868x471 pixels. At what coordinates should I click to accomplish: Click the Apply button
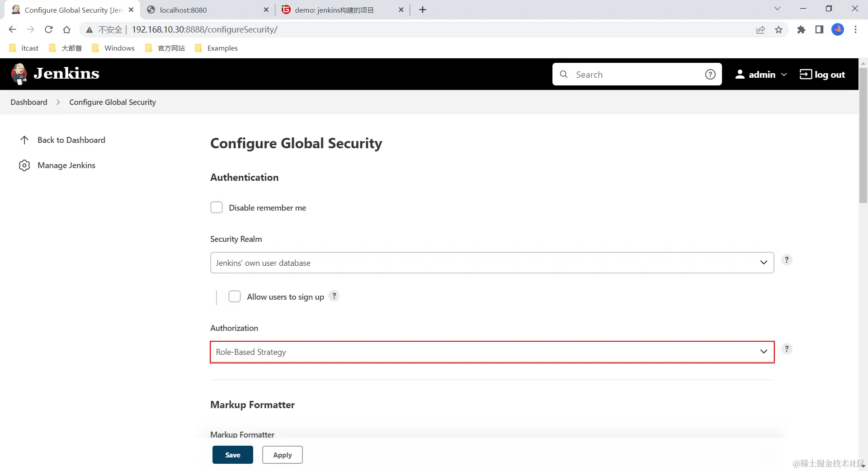(283, 455)
